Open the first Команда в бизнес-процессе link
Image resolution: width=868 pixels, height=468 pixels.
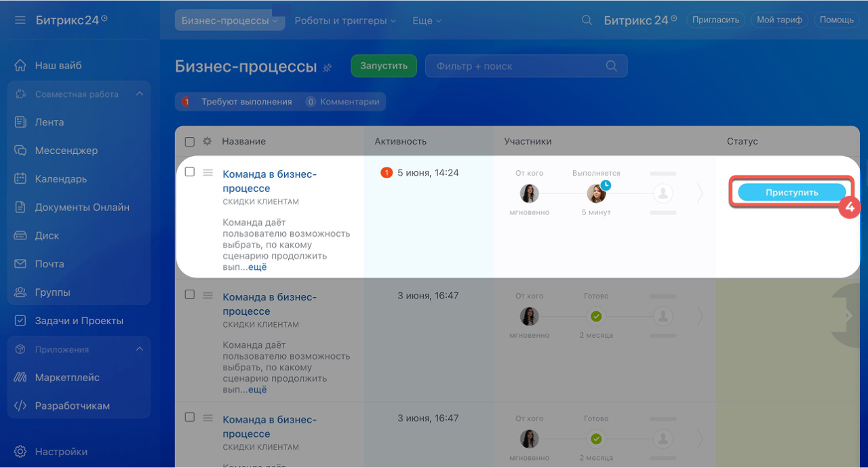point(269,181)
